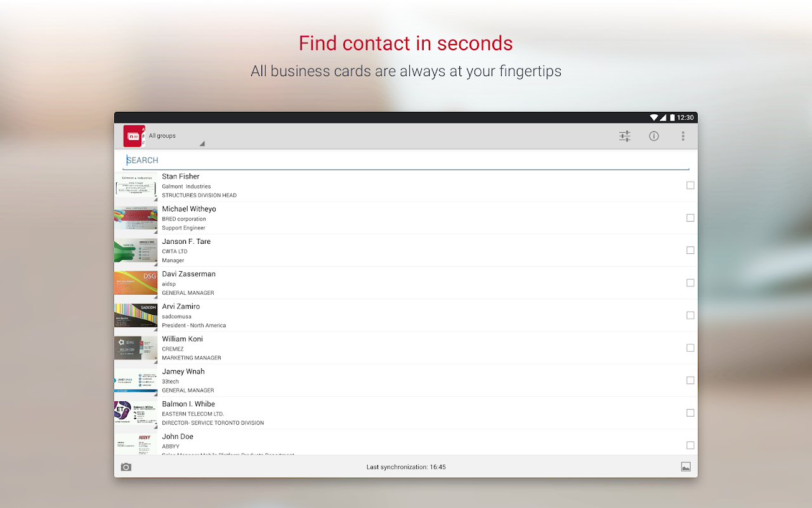The image size is (812, 508).
Task: Select the contact name William Koni
Action: [x=183, y=339]
